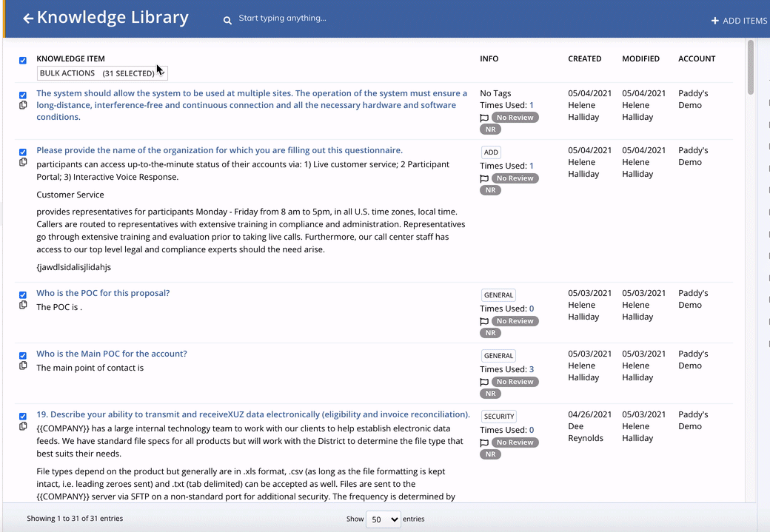Open the Show entries count dropdown
The width and height of the screenshot is (770, 532).
(x=384, y=519)
